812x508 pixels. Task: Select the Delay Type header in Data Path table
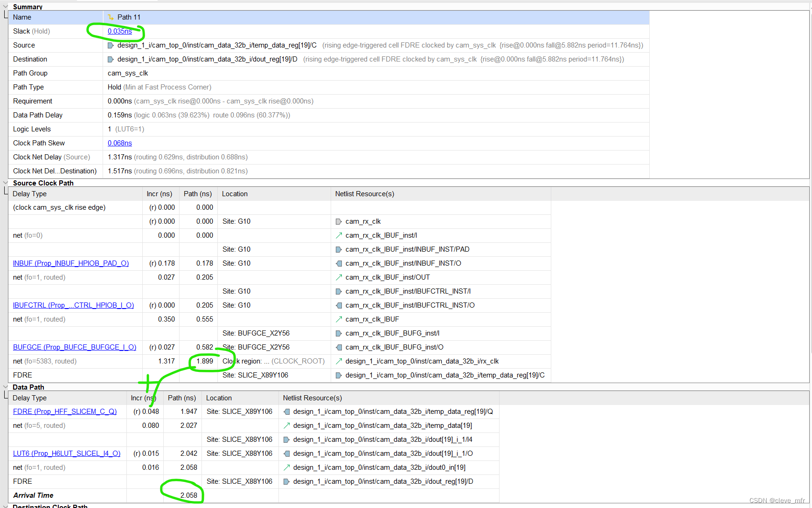click(x=67, y=398)
